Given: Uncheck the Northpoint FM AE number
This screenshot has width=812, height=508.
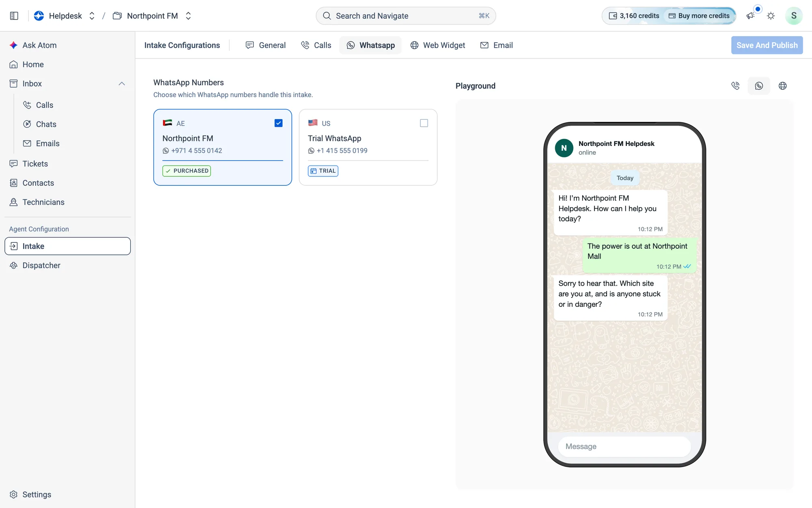Looking at the screenshot, I should [x=279, y=123].
